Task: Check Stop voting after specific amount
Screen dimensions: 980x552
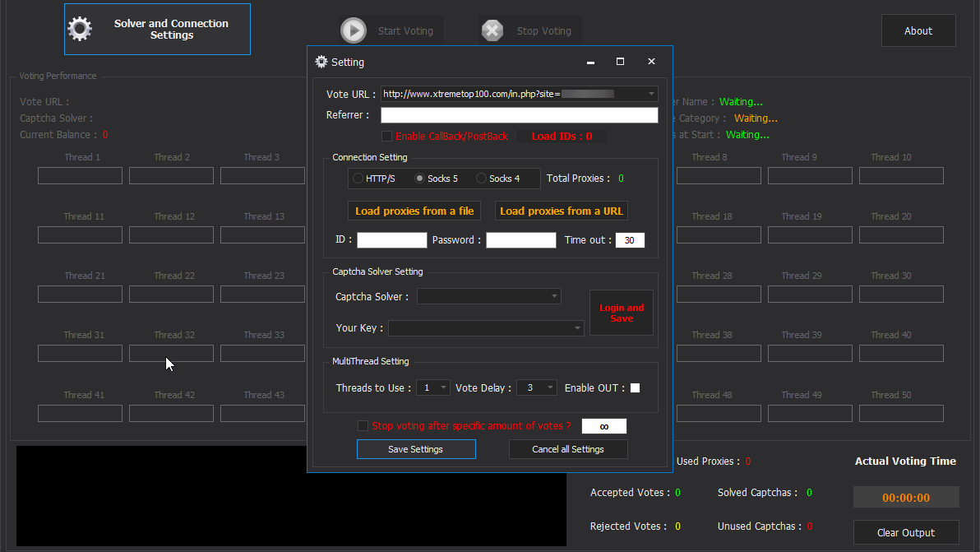Action: tap(363, 426)
